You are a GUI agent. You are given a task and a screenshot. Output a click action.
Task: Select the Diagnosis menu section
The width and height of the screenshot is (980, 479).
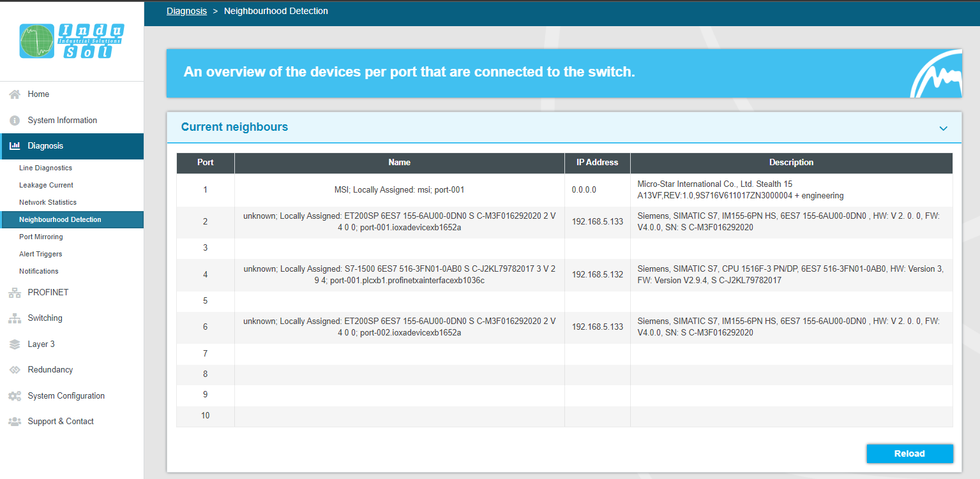(72, 146)
